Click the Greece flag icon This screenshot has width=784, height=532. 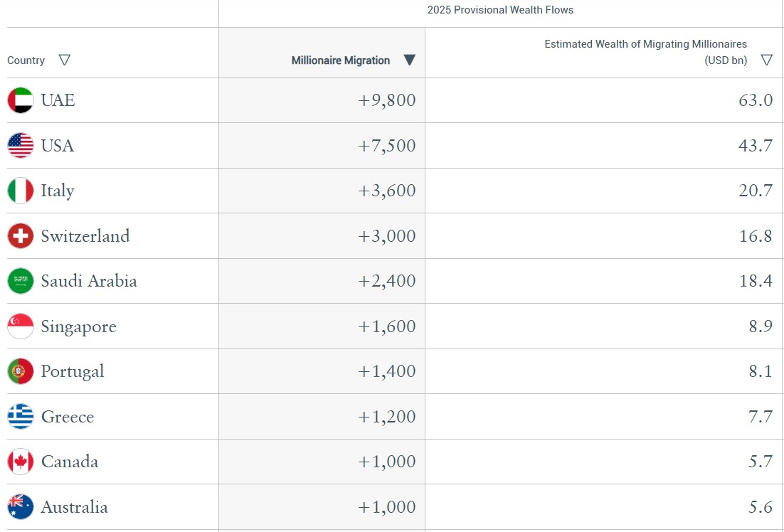click(x=21, y=417)
